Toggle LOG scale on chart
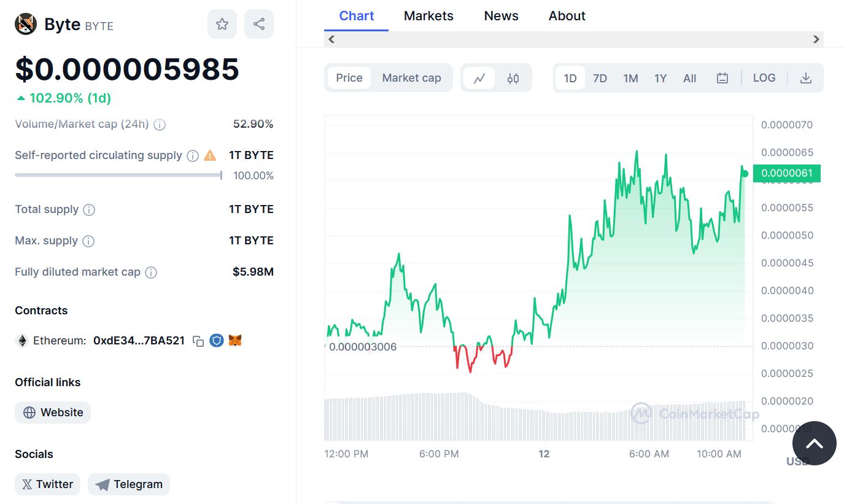The image size is (844, 504). point(764,78)
